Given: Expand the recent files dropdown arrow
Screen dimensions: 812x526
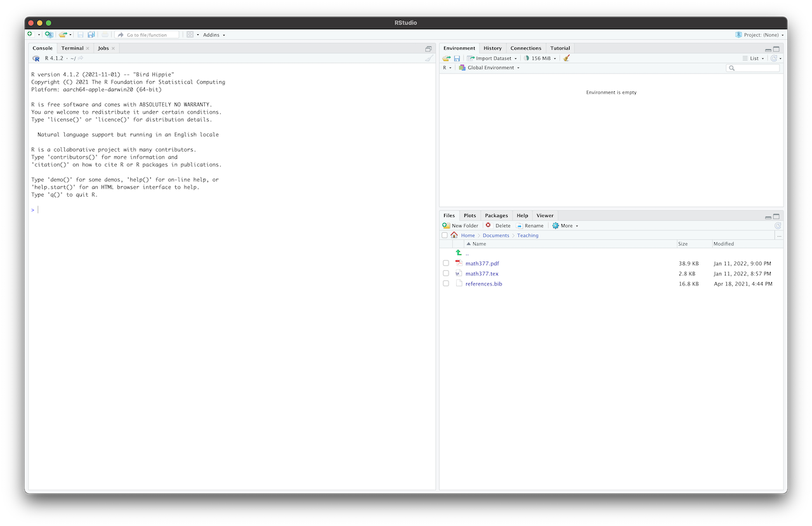Looking at the screenshot, I should 70,35.
